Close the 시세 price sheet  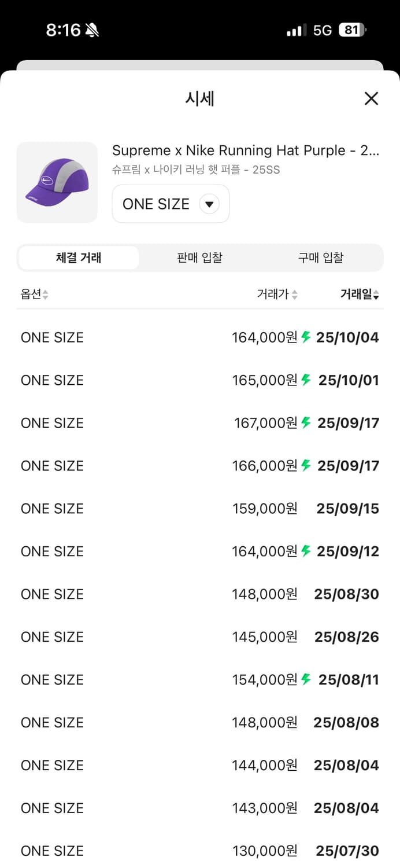371,98
